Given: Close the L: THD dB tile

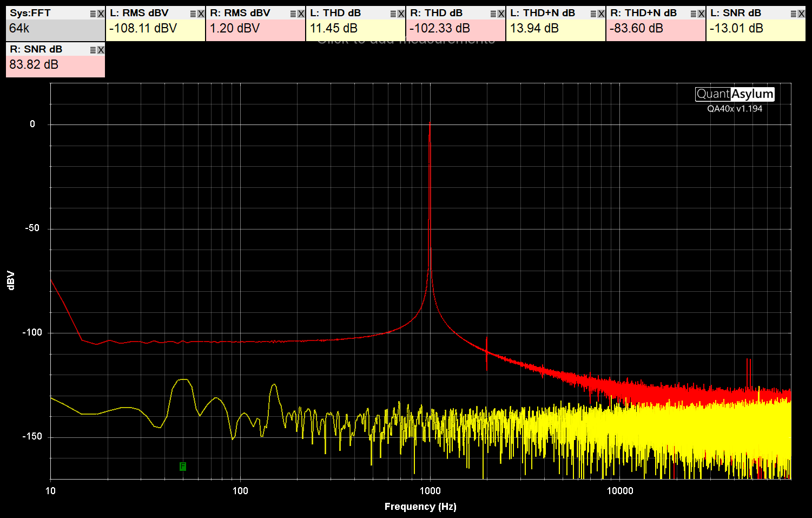Looking at the screenshot, I should pyautogui.click(x=401, y=14).
